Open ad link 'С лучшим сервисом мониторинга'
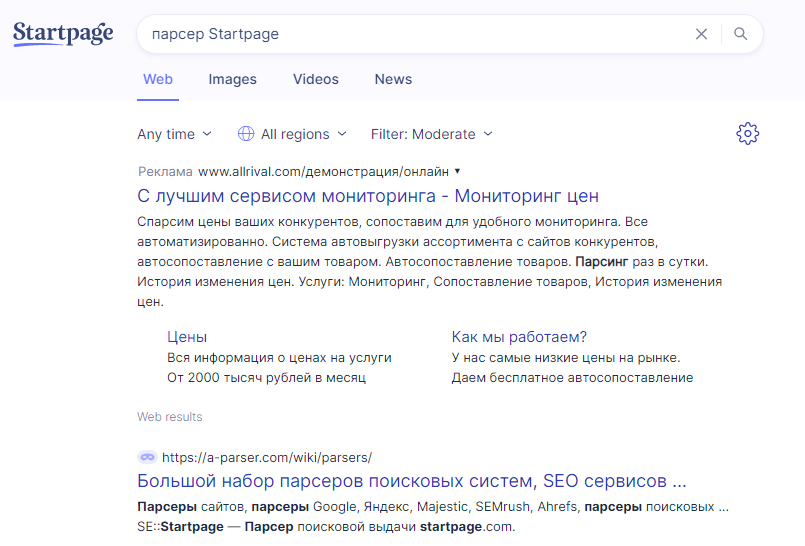This screenshot has width=805, height=546. click(368, 196)
